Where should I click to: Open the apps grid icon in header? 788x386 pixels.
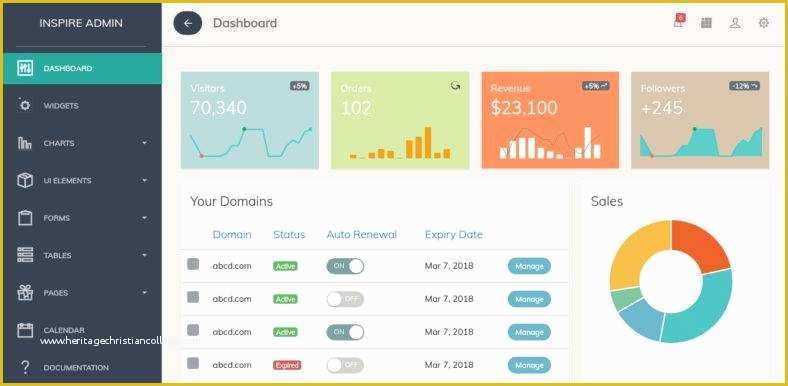point(707,23)
